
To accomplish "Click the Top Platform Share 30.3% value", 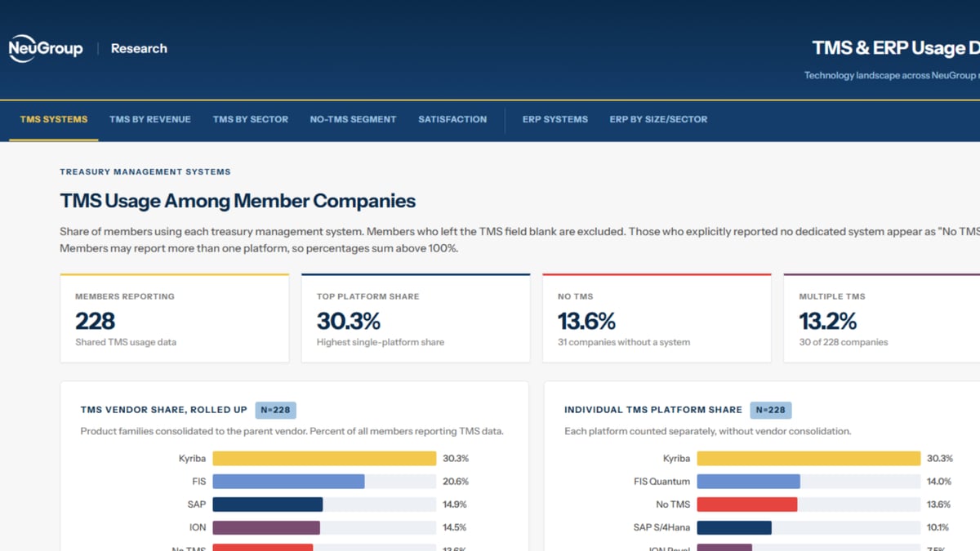I will 349,320.
